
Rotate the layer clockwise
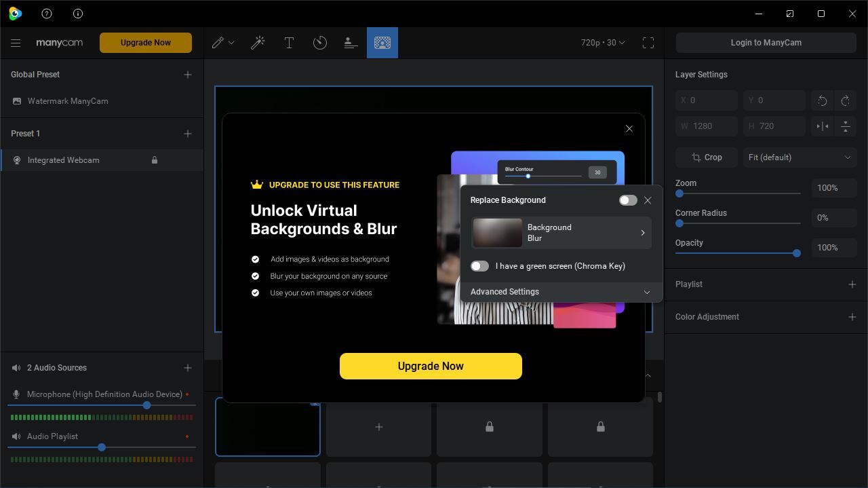coord(846,100)
